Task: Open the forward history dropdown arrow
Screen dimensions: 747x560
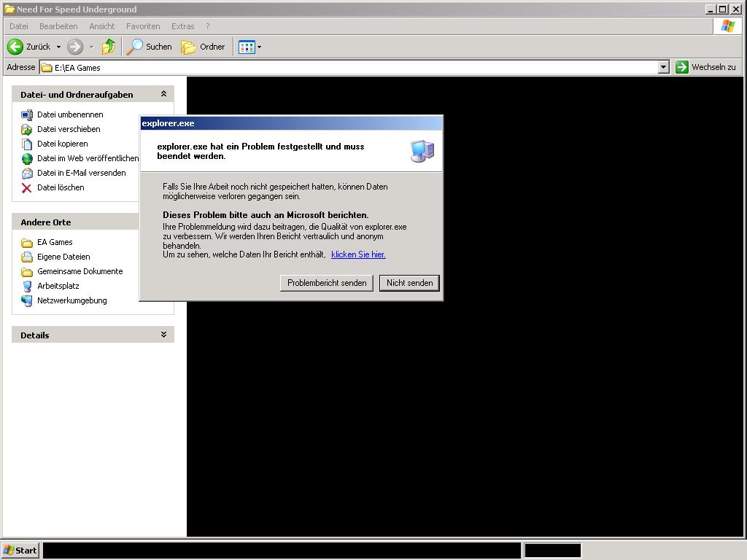Action: (x=91, y=47)
